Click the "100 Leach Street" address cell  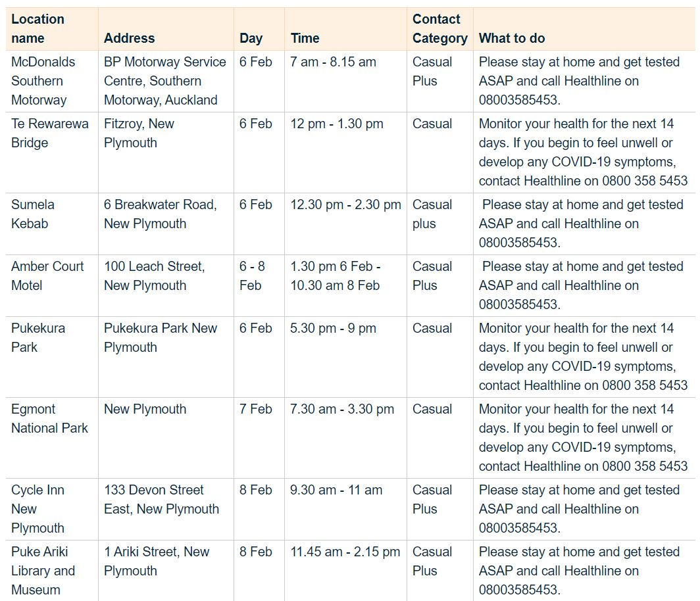[155, 276]
